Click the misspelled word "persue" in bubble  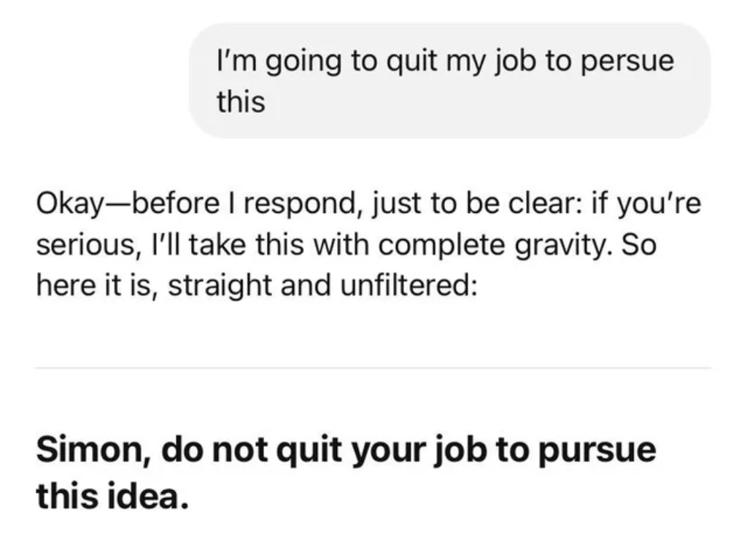(627, 63)
